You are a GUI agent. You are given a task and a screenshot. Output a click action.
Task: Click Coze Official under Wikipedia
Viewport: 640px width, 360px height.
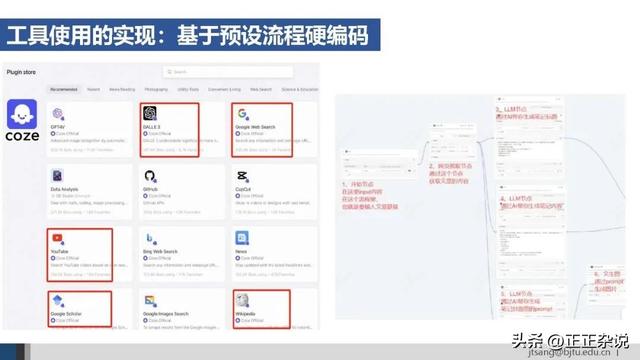[x=250, y=320]
